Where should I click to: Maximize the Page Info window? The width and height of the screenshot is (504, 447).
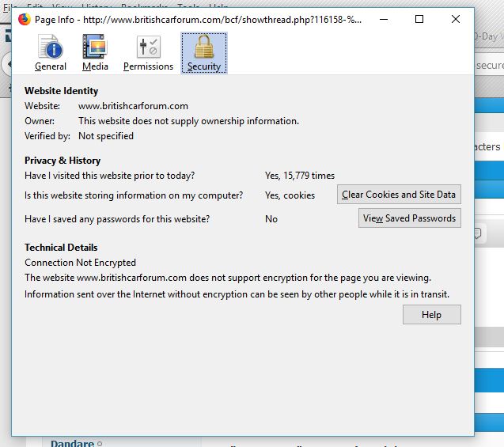419,19
